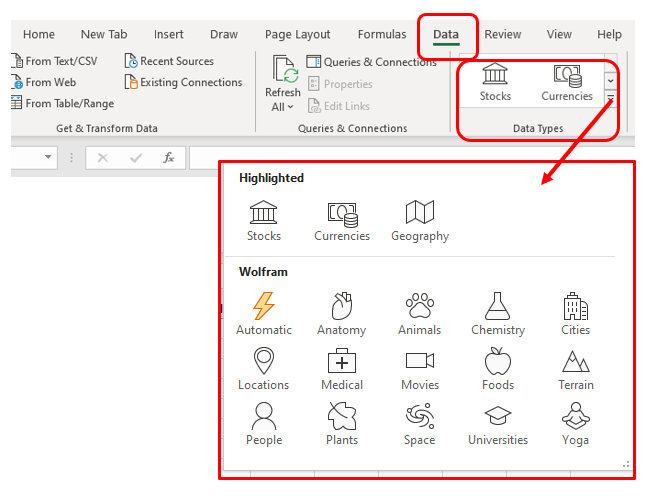
Task: Click the Insert Function fx button
Action: click(169, 158)
